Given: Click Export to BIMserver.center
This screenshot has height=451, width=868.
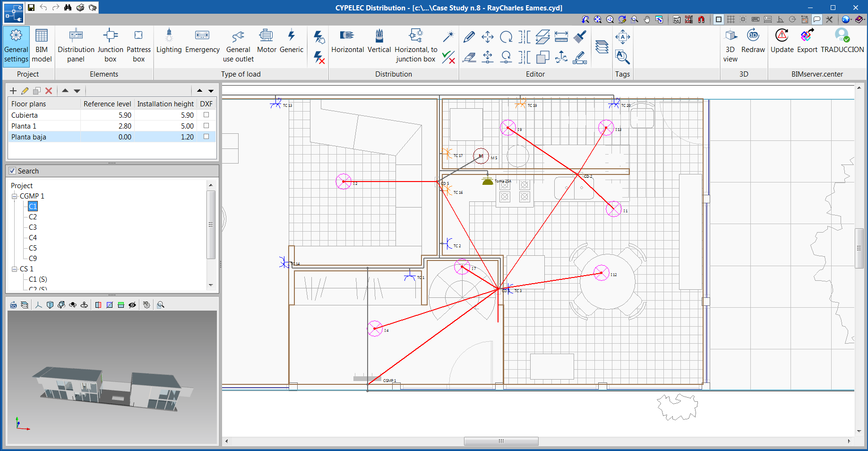Looking at the screenshot, I should coord(807,41).
